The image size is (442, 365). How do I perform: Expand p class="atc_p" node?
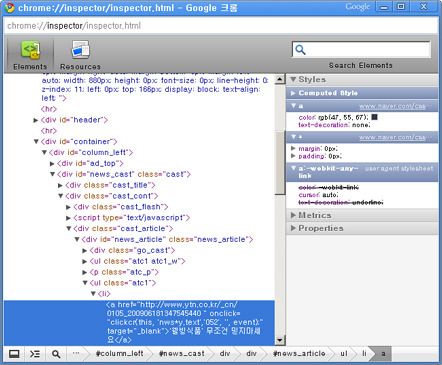pyautogui.click(x=85, y=272)
